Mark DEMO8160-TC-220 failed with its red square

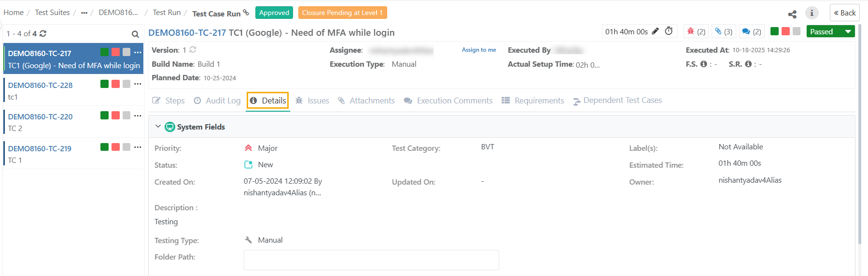point(115,116)
